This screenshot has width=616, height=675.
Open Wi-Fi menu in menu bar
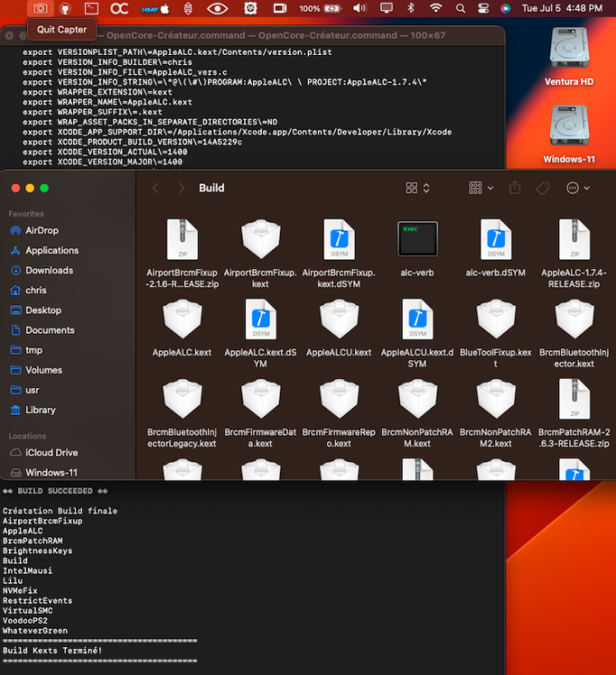click(x=436, y=8)
